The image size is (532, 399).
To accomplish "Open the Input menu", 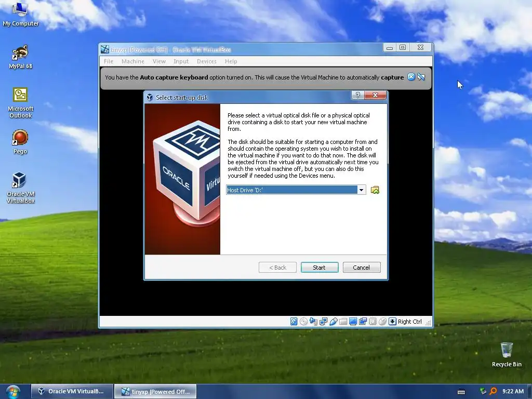I will [181, 61].
